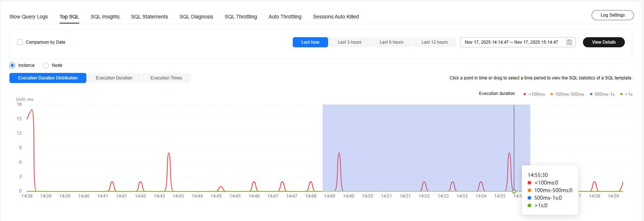Click the date range input field
The height and width of the screenshot is (221, 644).
518,42
